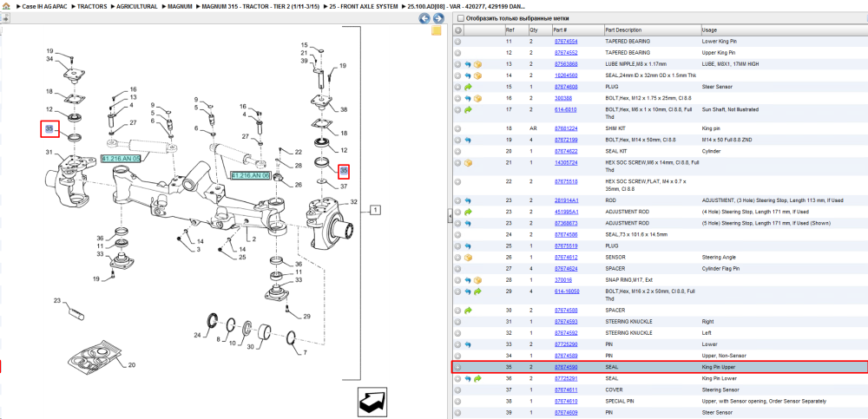Add TAPERED BEARING ref 11 with plus icon
The width and height of the screenshot is (868, 419).
click(457, 42)
